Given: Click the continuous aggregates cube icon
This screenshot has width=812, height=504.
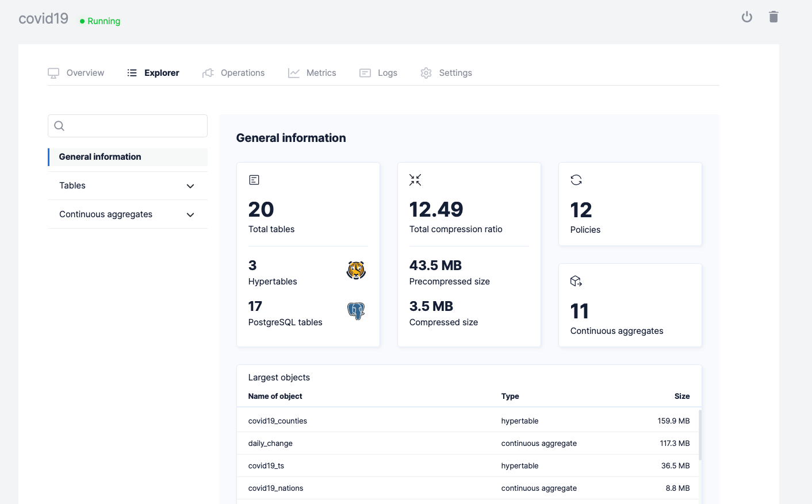Looking at the screenshot, I should [x=576, y=281].
